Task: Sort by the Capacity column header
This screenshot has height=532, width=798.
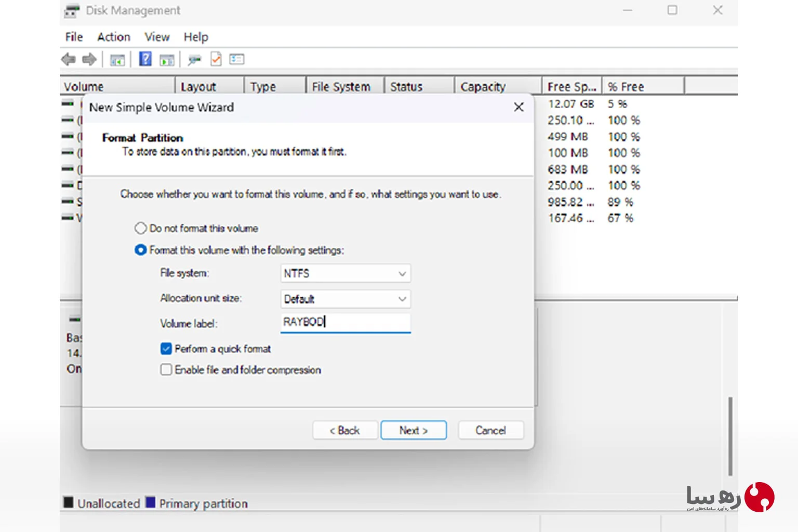Action: pyautogui.click(x=499, y=86)
